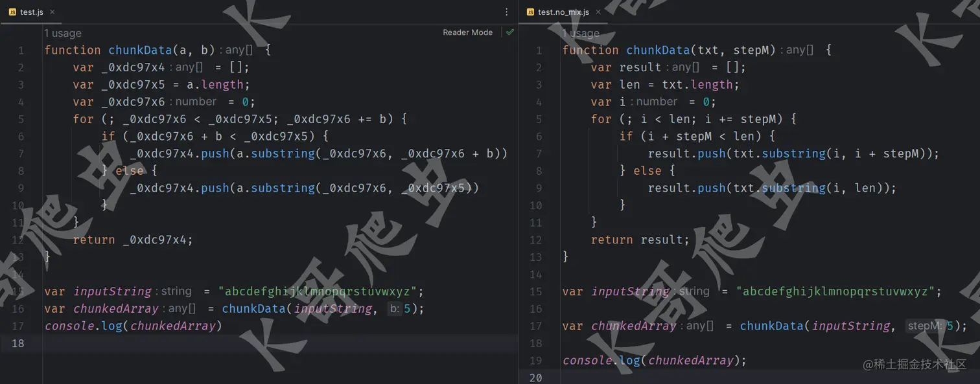Click 'return _0xdc97x4;' line in test.js

133,240
